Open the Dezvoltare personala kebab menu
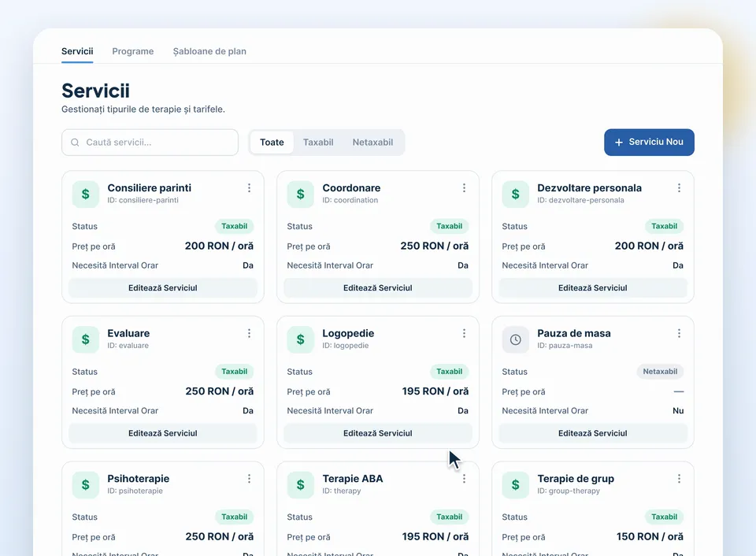Viewport: 756px width, 556px height. pyautogui.click(x=680, y=188)
